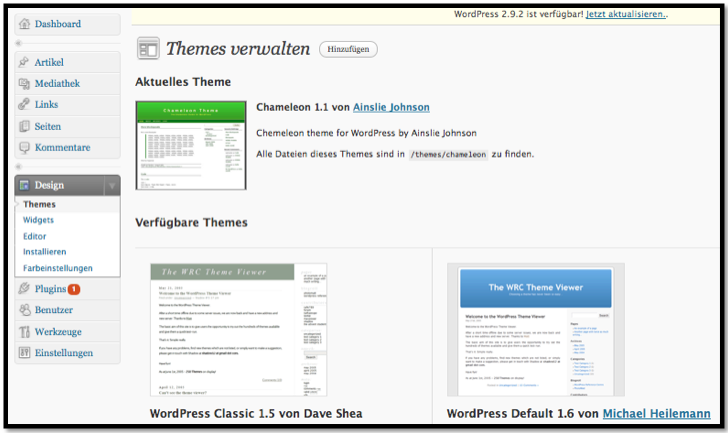This screenshot has width=728, height=433.
Task: Click the Mediathek media icon
Action: (x=24, y=84)
